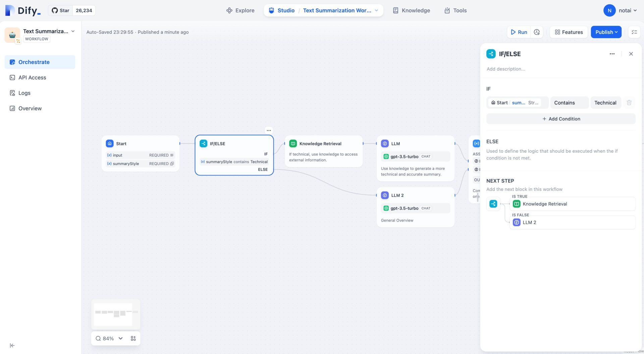The image size is (644, 354).
Task: Go to API Access in sidebar
Action: point(32,77)
